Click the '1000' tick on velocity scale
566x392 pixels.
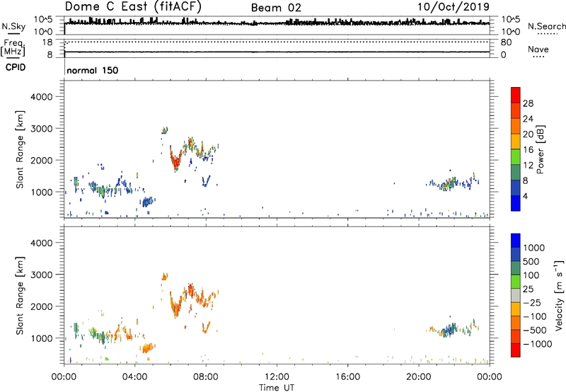tap(534, 248)
